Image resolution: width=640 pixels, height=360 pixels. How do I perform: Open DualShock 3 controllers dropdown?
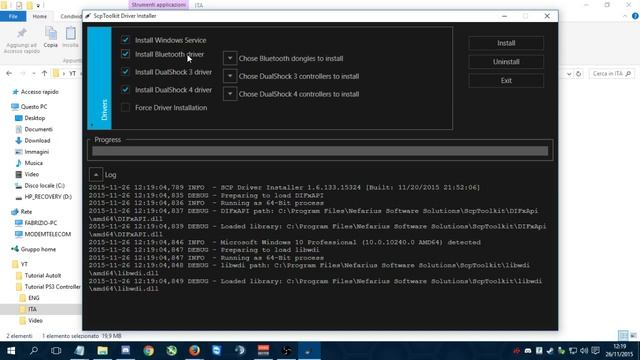coord(230,76)
